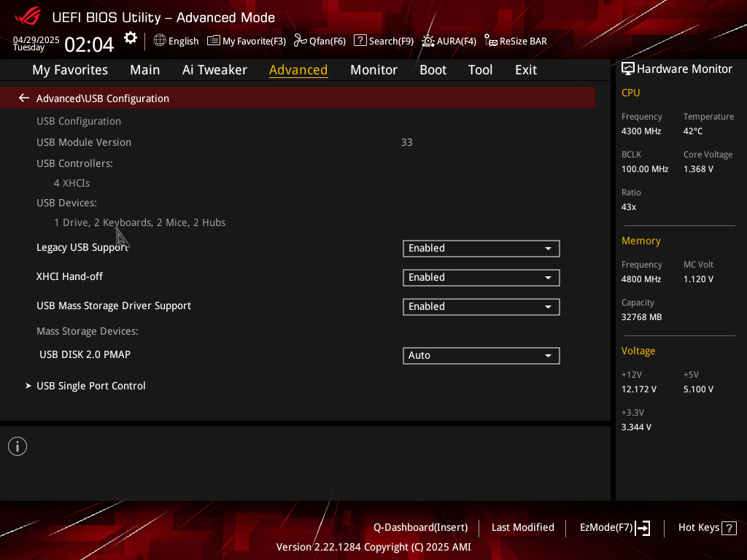Open AURA(F4) settings
The width and height of the screenshot is (747, 560).
pyautogui.click(x=449, y=41)
